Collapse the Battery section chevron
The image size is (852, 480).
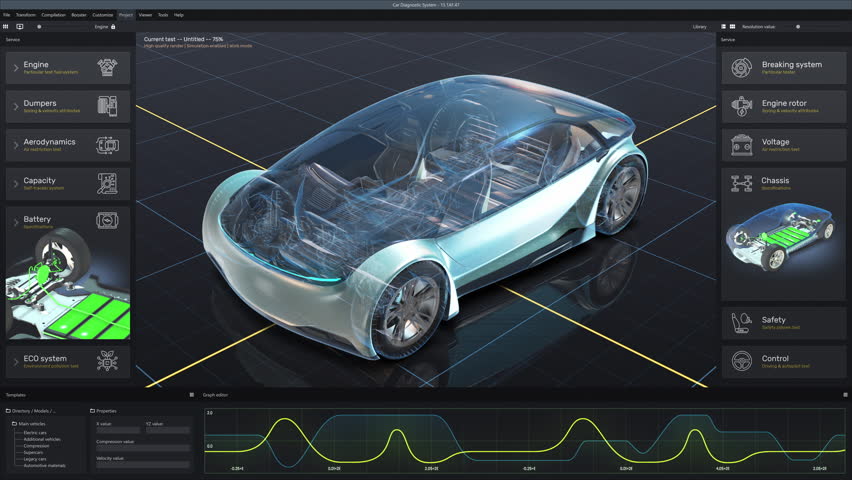coord(15,222)
